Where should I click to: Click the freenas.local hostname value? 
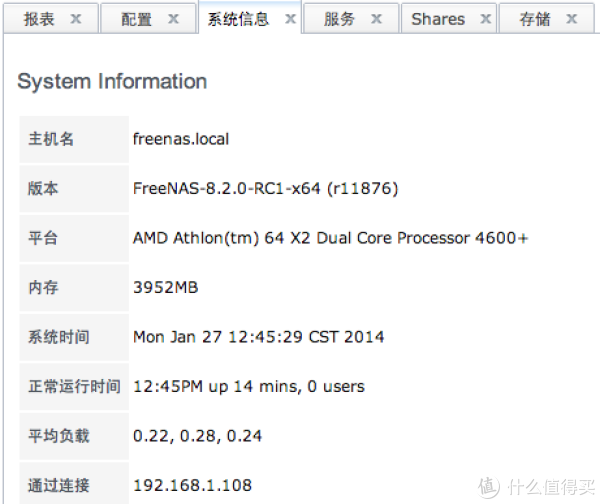coord(181,139)
